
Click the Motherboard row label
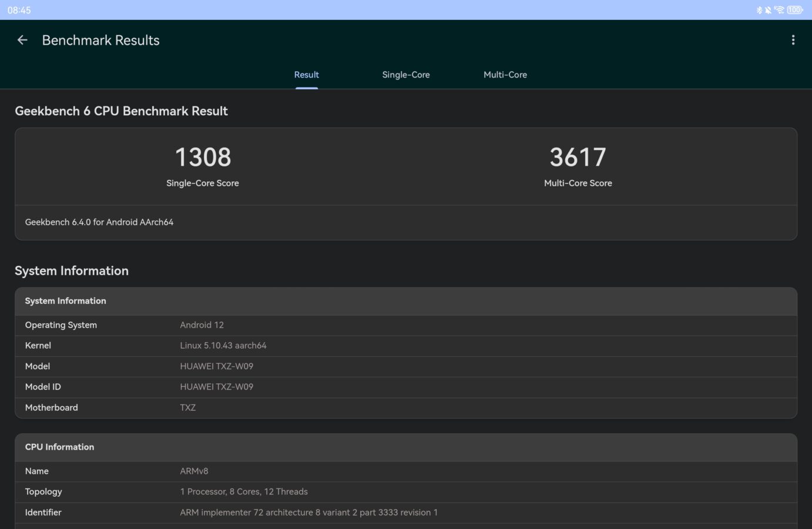pos(52,407)
